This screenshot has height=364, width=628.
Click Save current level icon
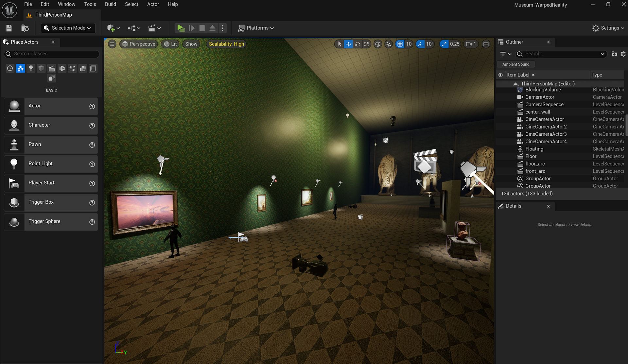[9, 28]
